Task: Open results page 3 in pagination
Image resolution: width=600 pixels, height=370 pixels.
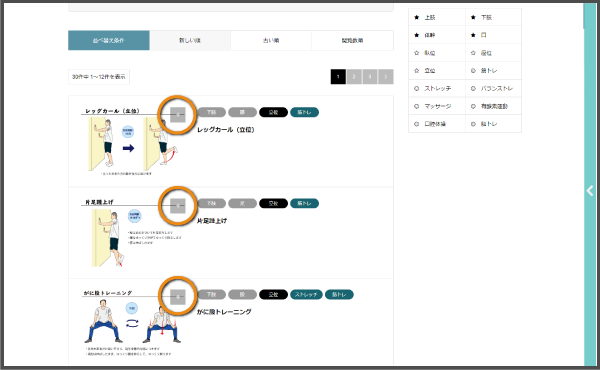Action: pyautogui.click(x=370, y=77)
